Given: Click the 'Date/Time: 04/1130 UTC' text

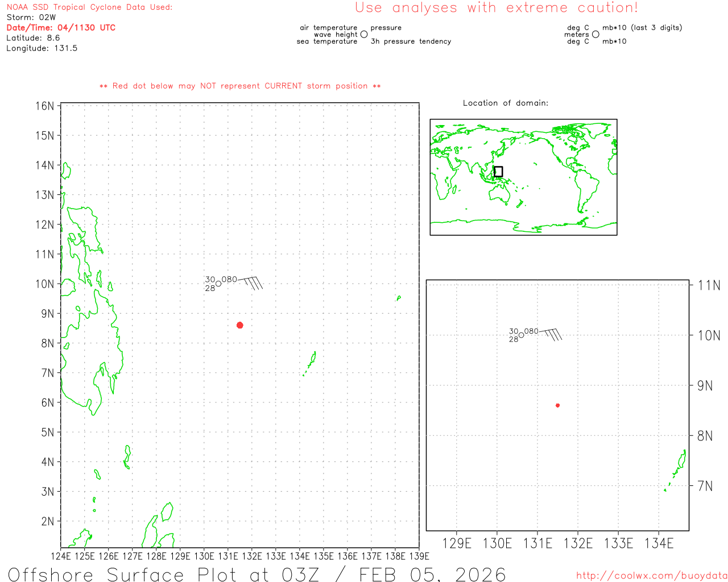Looking at the screenshot, I should point(61,27).
